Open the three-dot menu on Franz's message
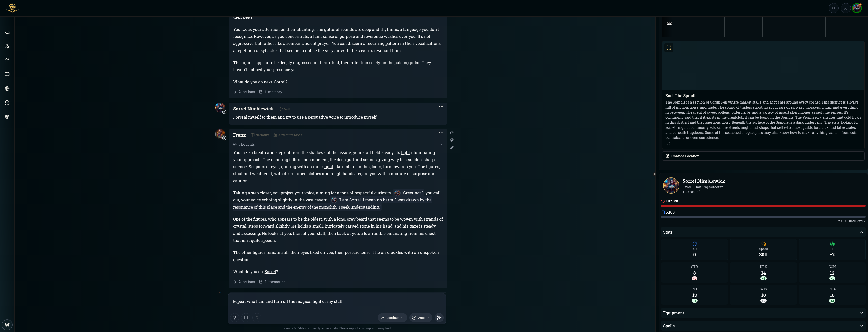 [441, 133]
